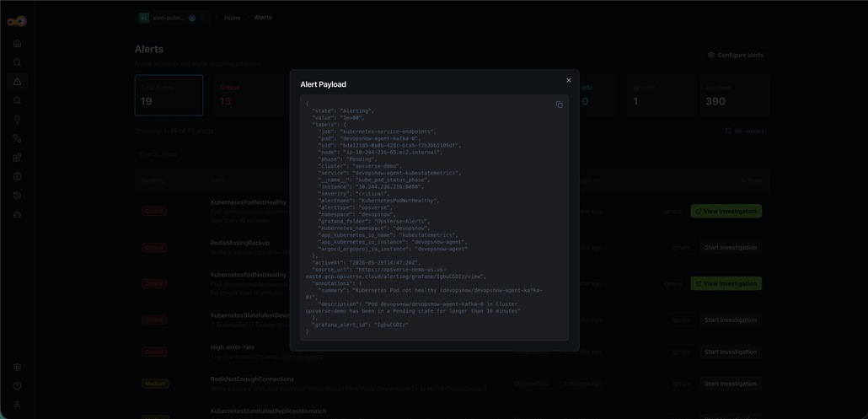Image resolution: width=868 pixels, height=419 pixels.
Task: Start Investigation for RedisMissingBackup
Action: (x=730, y=247)
